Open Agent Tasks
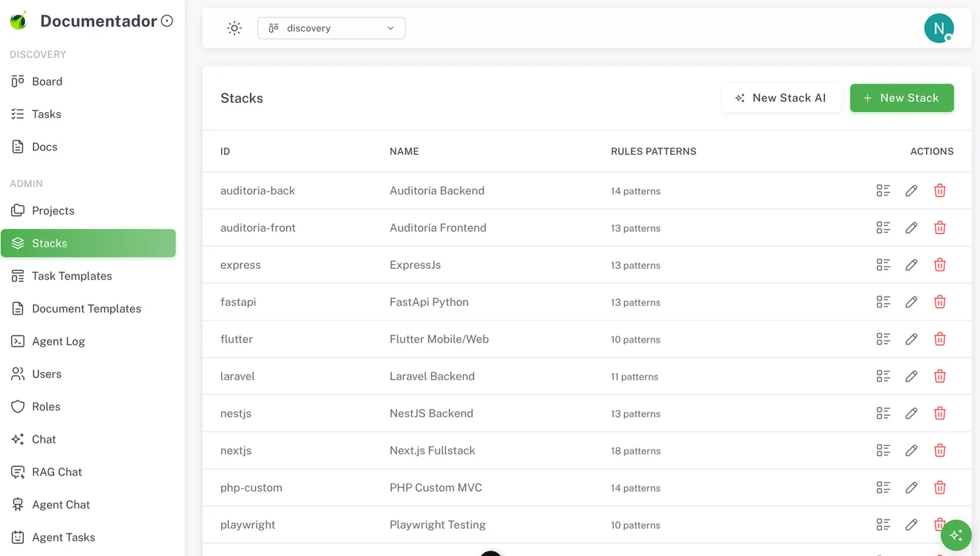980x556 pixels. coord(88,537)
